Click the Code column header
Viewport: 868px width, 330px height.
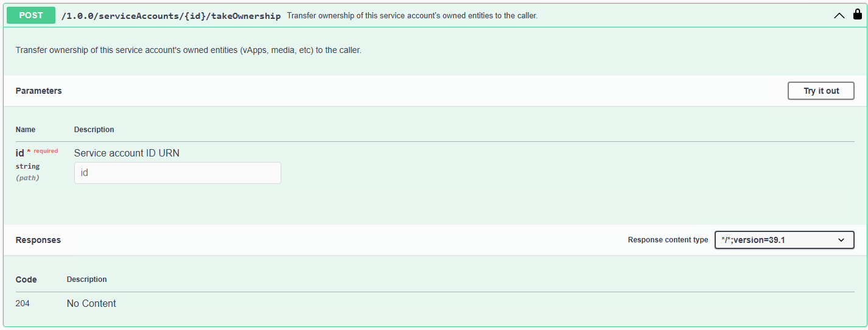(x=26, y=279)
